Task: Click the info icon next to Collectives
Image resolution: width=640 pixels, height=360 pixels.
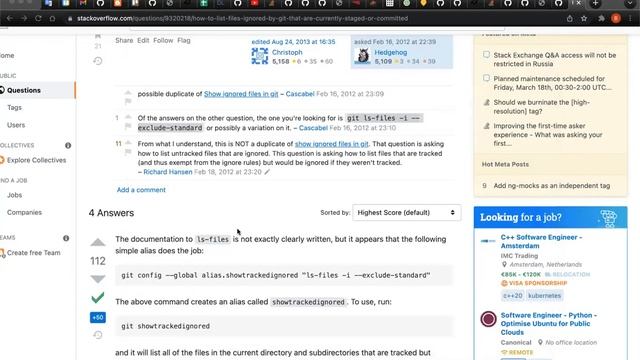Action: pos(68,145)
